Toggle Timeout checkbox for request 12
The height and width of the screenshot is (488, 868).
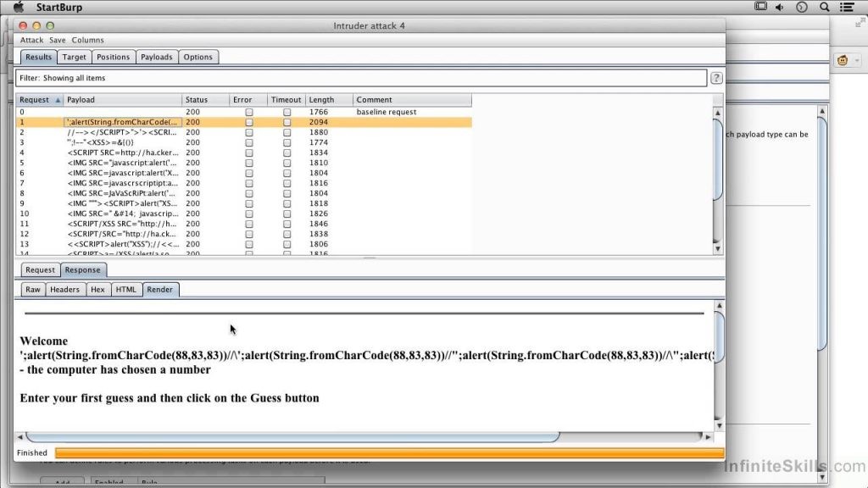[287, 234]
